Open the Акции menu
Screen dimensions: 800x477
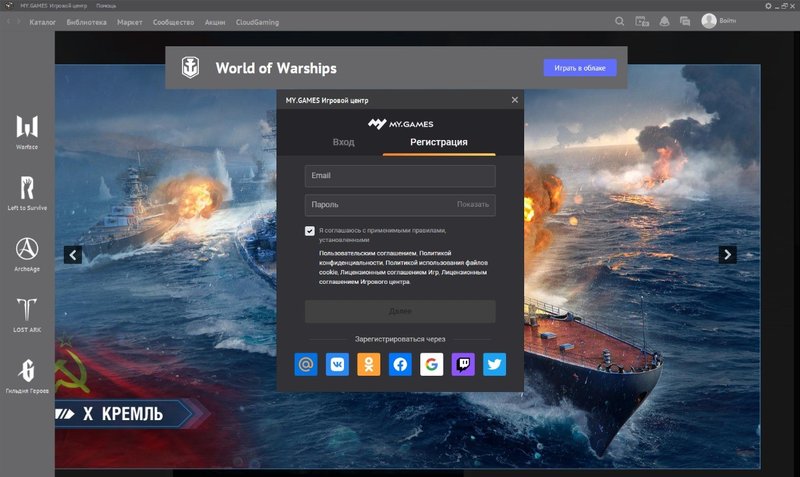215,22
